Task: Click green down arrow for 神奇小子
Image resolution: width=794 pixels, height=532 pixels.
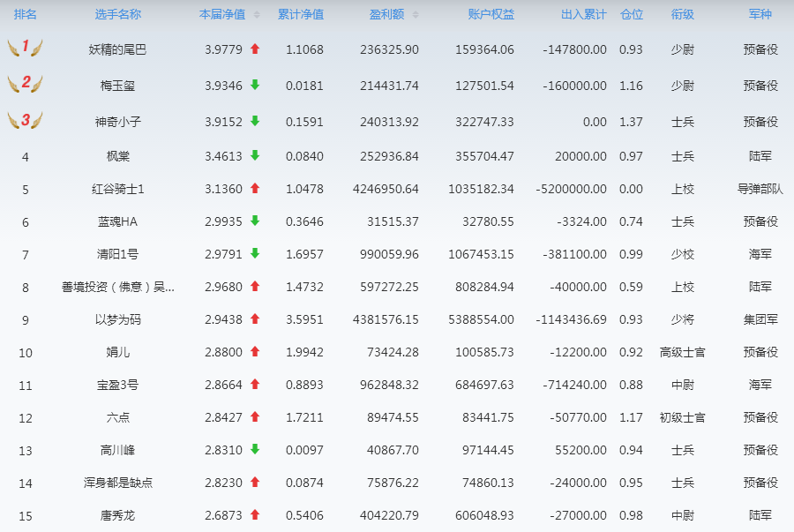Action: pos(255,121)
